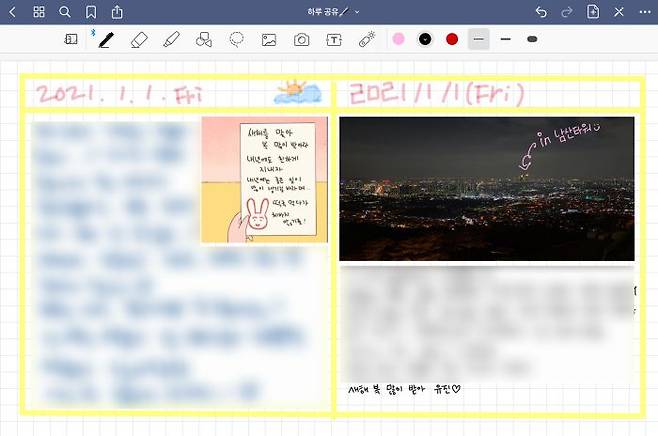Select the medium stroke width
The width and height of the screenshot is (658, 436).
click(x=506, y=39)
